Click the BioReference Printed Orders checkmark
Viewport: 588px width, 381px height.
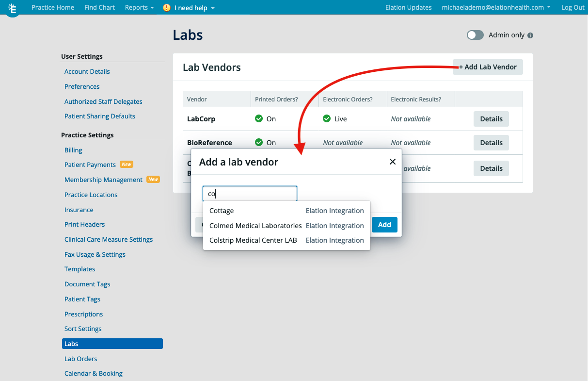(x=259, y=142)
